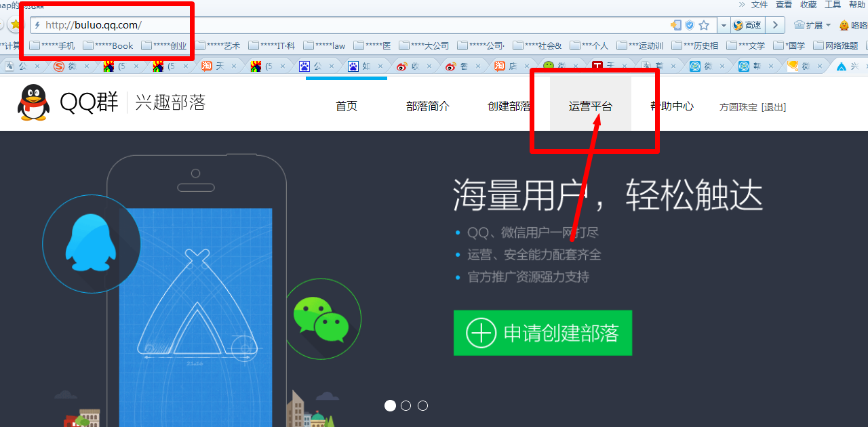The width and height of the screenshot is (868, 427).
Task: Close the Weibo 看 tab
Action: point(478,66)
